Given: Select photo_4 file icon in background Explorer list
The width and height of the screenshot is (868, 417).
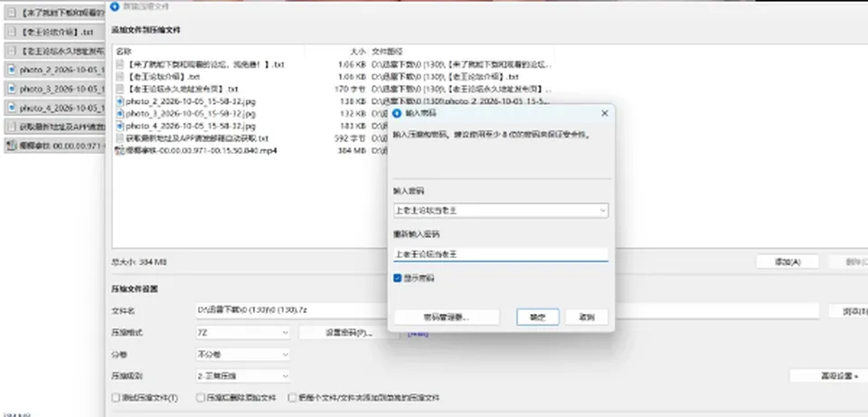Looking at the screenshot, I should coord(12,108).
